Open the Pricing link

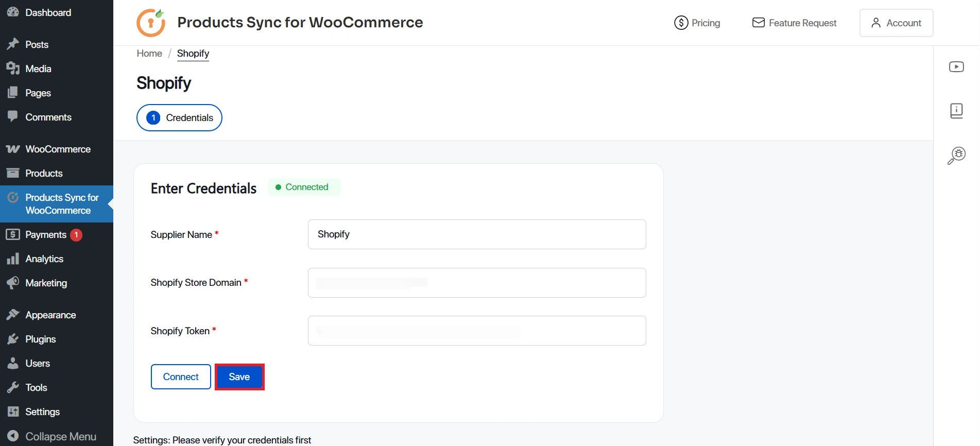pos(697,23)
